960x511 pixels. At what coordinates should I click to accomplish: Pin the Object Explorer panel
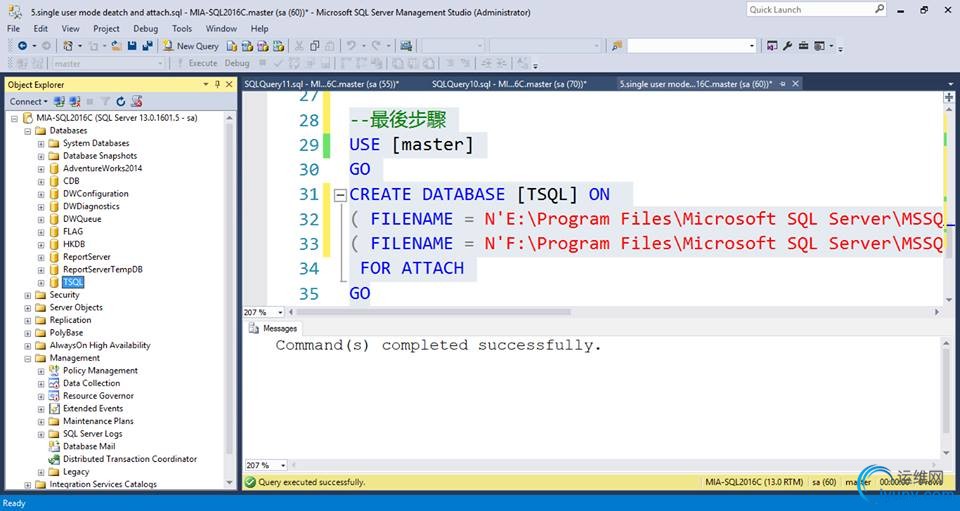point(217,84)
